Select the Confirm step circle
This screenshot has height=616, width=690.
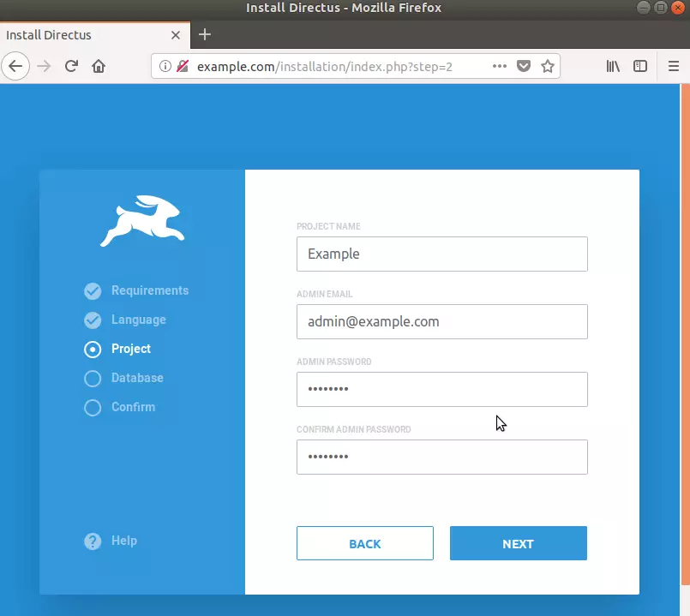[93, 408]
